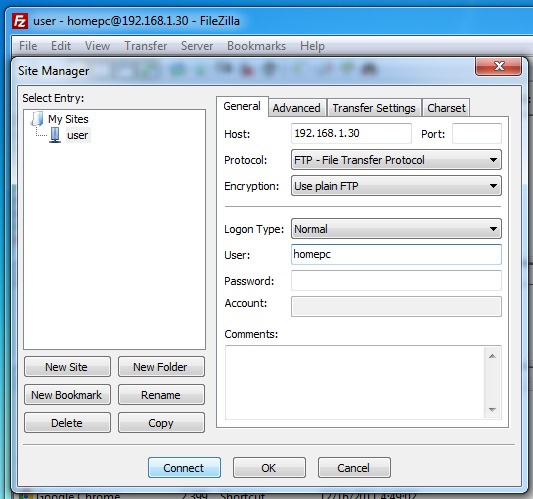Image resolution: width=533 pixels, height=499 pixels.
Task: Click Comments scrollbar up arrow
Action: [492, 356]
